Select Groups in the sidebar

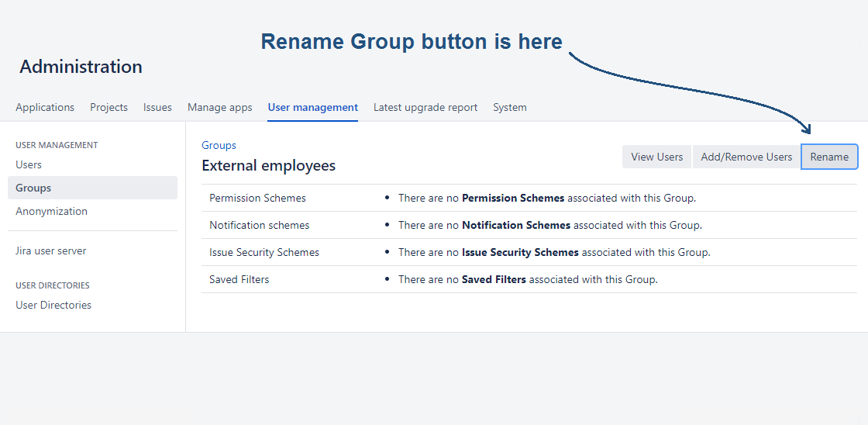click(x=92, y=188)
